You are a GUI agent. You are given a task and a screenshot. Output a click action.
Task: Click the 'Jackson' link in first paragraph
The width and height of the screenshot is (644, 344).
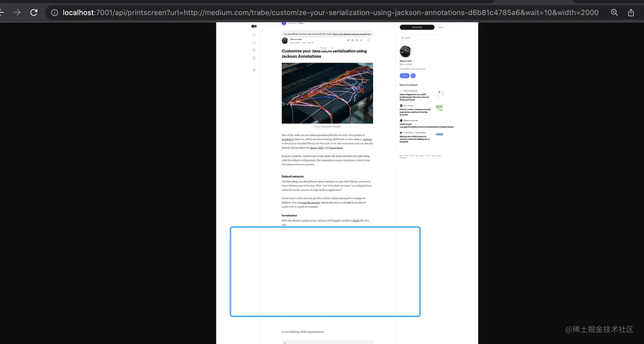coord(367,139)
